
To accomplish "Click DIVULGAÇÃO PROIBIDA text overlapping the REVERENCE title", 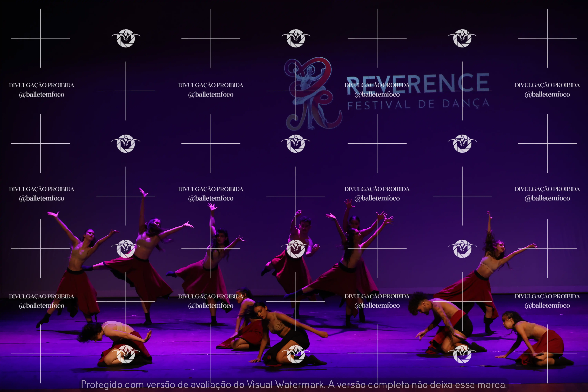I will pyautogui.click(x=377, y=85).
